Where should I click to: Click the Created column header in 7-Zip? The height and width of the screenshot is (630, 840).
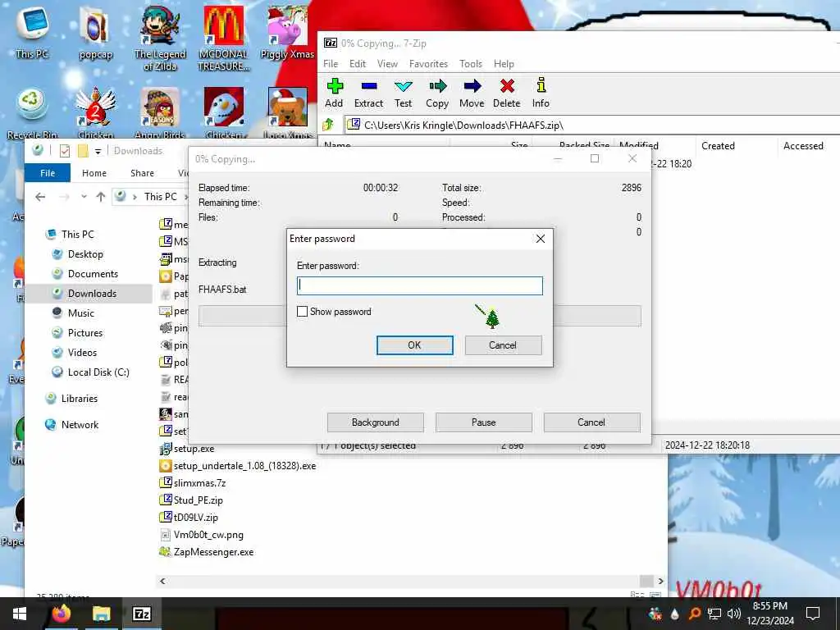click(718, 146)
